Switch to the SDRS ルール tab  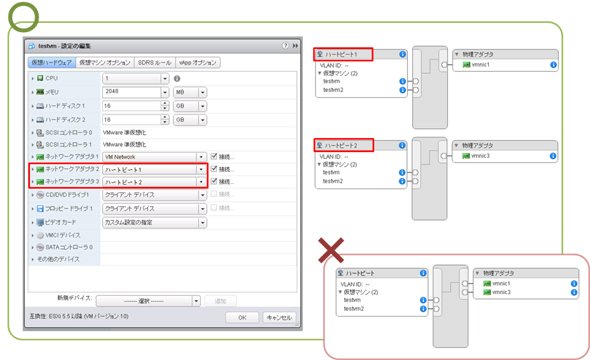155,62
